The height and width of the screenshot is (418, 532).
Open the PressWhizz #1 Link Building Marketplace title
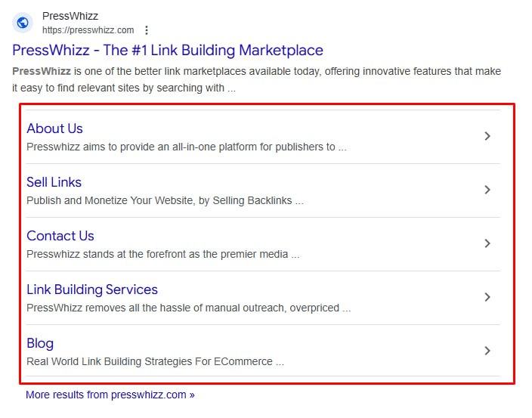(x=168, y=51)
